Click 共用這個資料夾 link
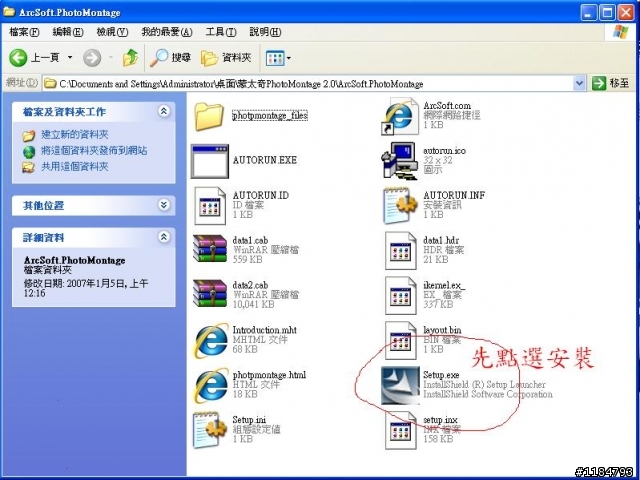Image resolution: width=640 pixels, height=480 pixels. pyautogui.click(x=74, y=167)
